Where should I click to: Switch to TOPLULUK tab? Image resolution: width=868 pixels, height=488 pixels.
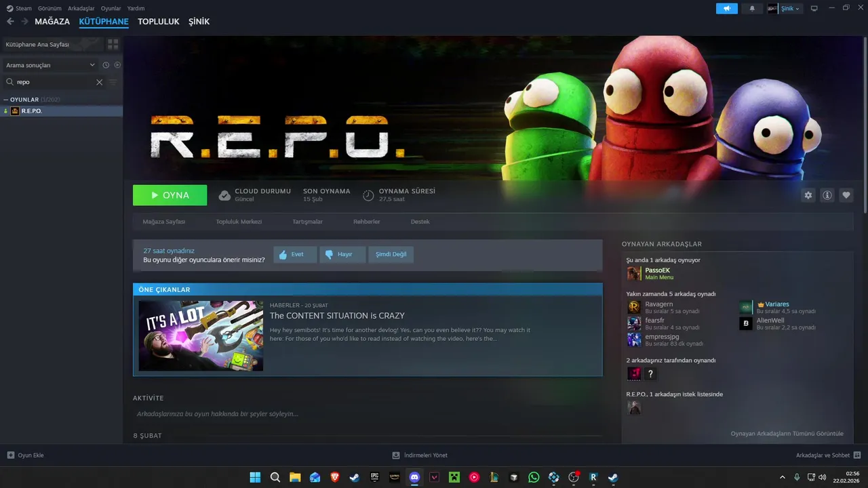[x=159, y=22]
